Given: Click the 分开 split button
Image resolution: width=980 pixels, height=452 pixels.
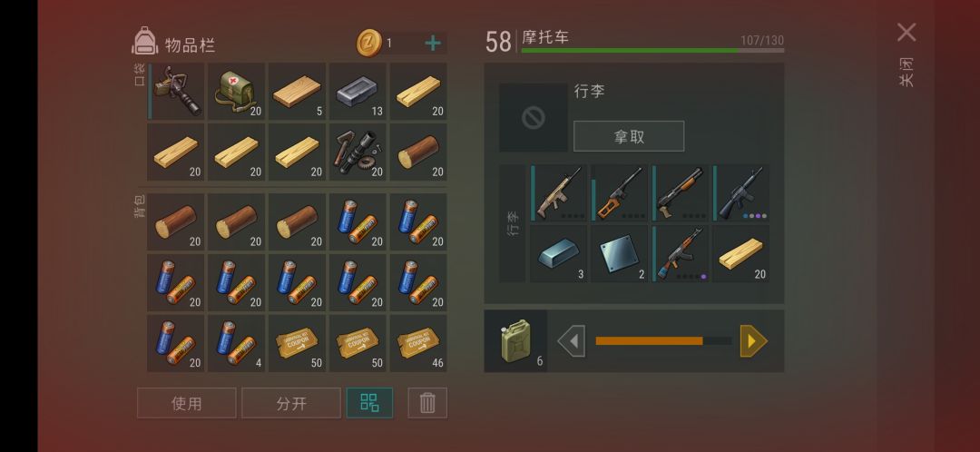Looking at the screenshot, I should [291, 403].
